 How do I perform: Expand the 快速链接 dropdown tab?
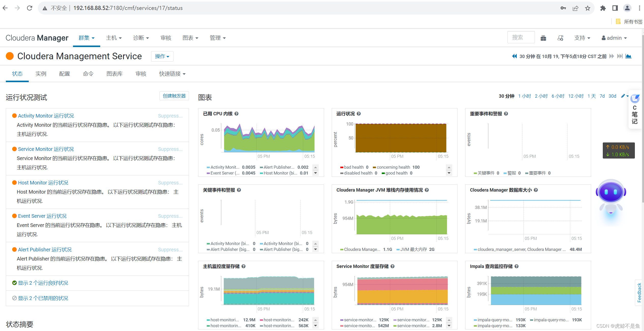pyautogui.click(x=172, y=74)
